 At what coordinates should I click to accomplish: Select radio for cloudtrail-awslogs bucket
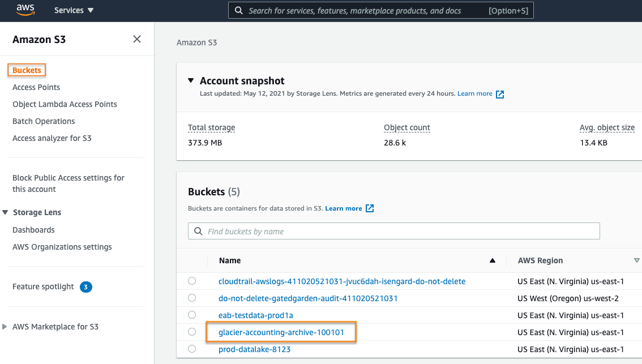click(192, 281)
